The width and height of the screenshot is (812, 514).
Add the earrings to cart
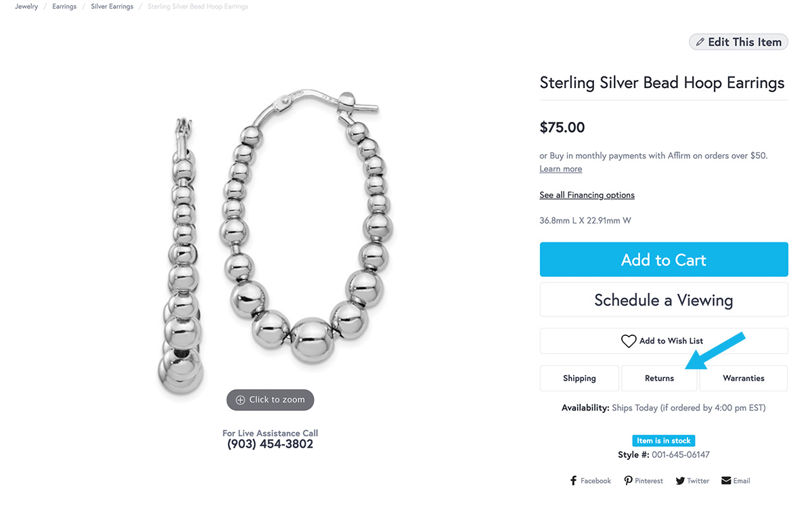(664, 260)
